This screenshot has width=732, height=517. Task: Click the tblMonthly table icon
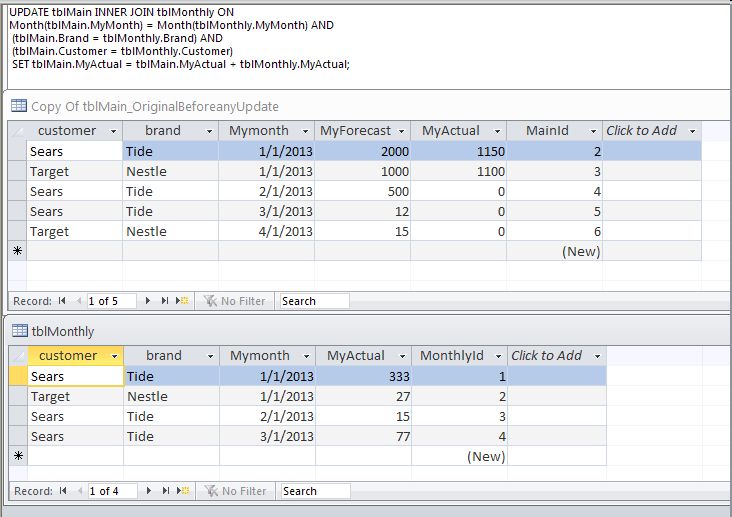pyautogui.click(x=20, y=331)
